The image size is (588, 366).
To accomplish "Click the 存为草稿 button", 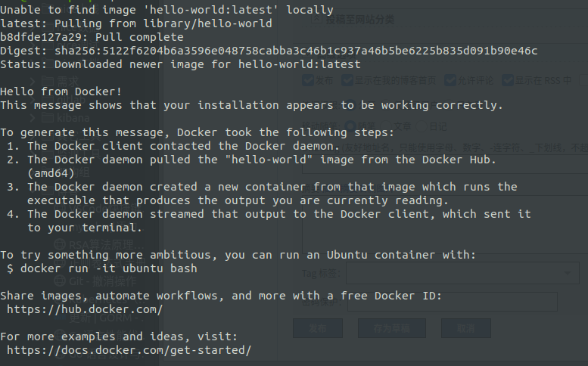I will [390, 328].
